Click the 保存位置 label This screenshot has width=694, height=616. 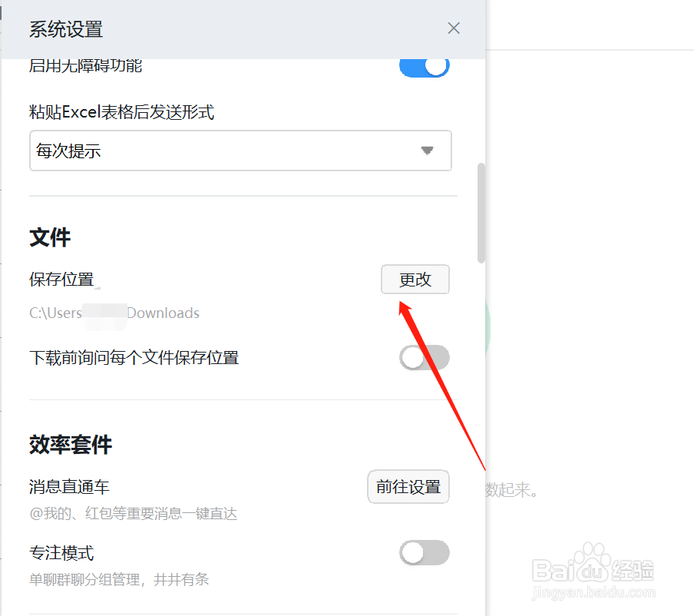pos(61,280)
